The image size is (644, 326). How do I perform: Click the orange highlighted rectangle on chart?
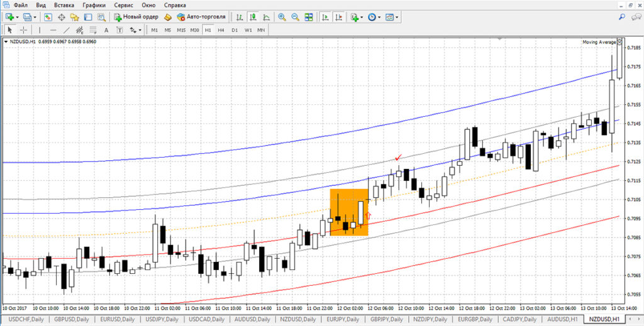click(349, 212)
